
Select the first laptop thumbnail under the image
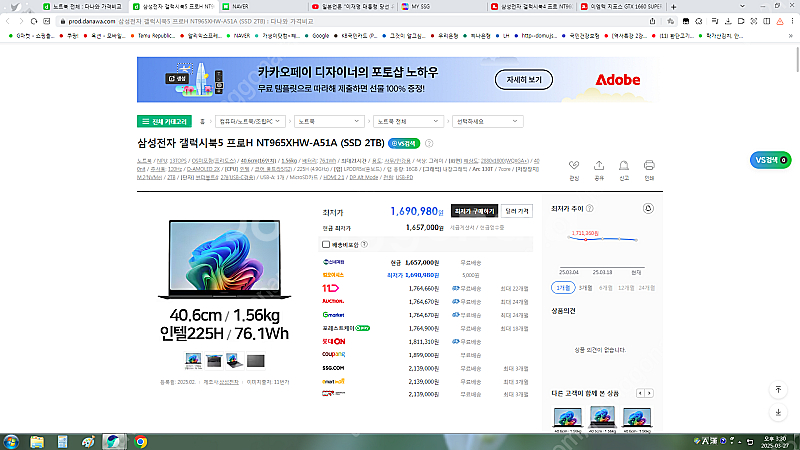click(x=193, y=361)
